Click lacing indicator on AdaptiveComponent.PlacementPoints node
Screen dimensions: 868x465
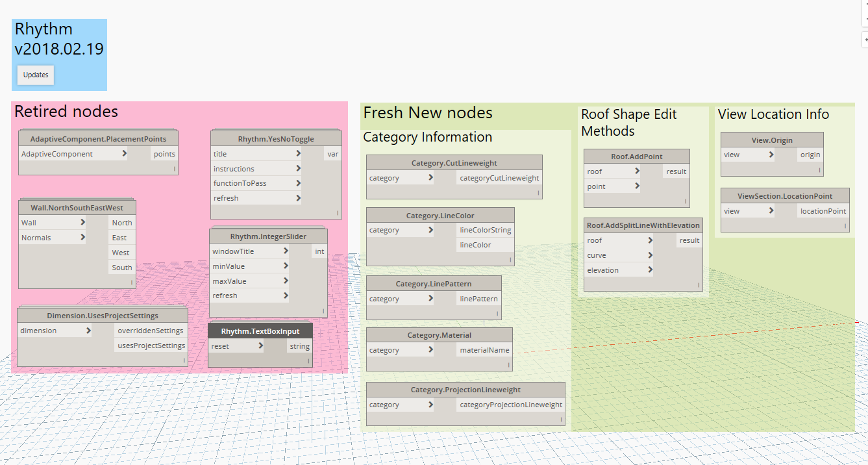tap(174, 168)
